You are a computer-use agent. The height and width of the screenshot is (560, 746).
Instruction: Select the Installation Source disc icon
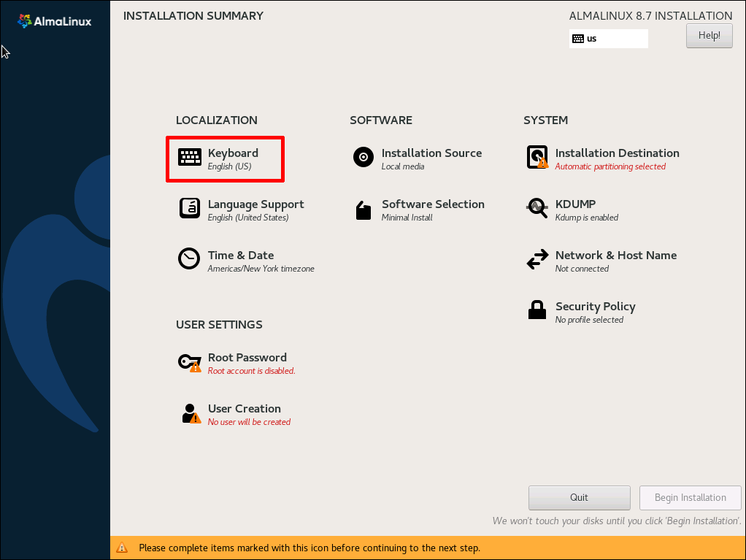363,157
